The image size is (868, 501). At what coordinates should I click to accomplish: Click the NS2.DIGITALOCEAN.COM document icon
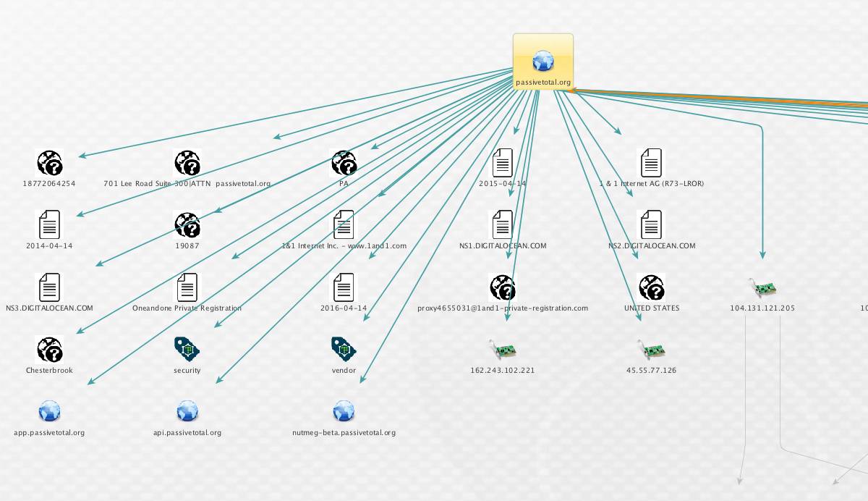[651, 225]
